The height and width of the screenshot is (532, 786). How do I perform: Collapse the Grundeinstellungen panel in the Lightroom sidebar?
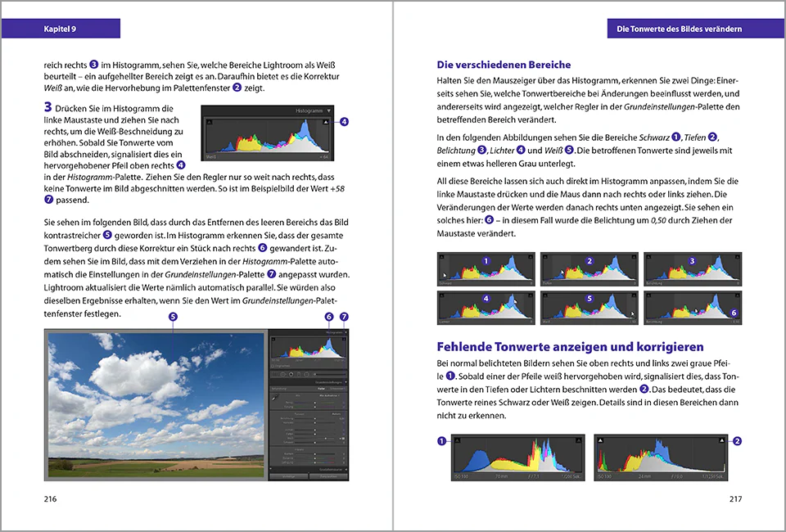tap(346, 382)
